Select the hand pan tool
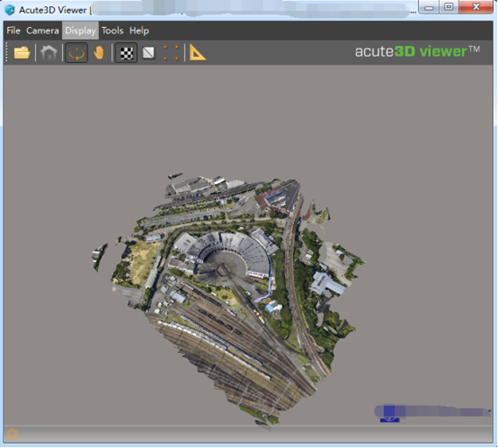The width and height of the screenshot is (498, 448). pyautogui.click(x=99, y=53)
